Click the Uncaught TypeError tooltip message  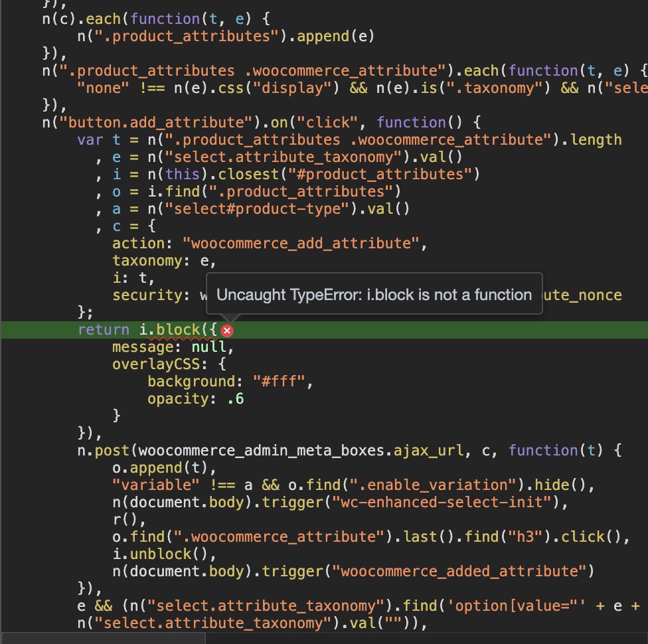click(374, 295)
